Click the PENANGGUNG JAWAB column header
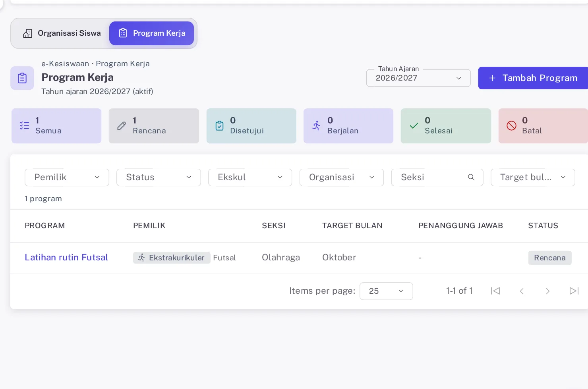 pyautogui.click(x=461, y=226)
